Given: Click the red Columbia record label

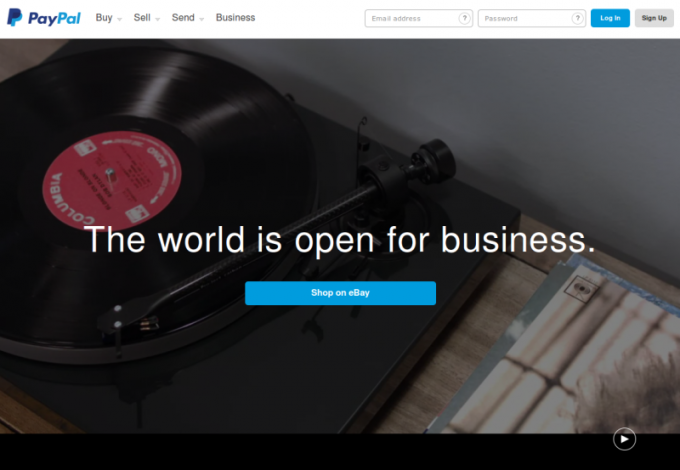Looking at the screenshot, I should [x=112, y=180].
